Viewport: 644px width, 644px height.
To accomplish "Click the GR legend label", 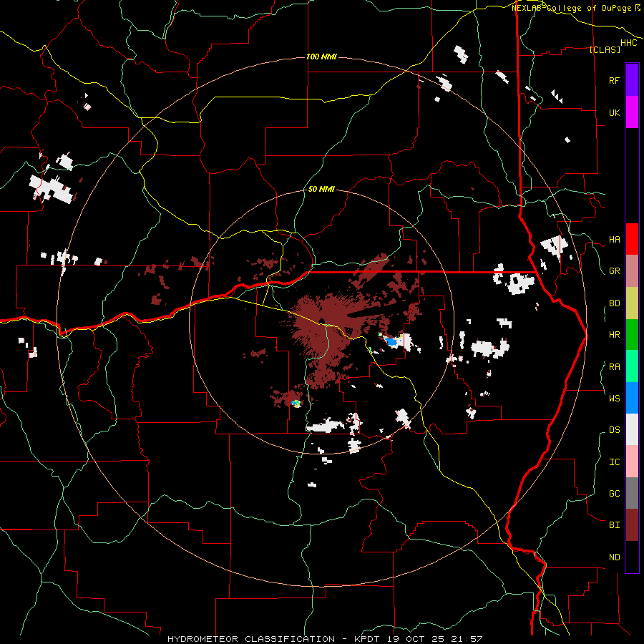I will click(x=614, y=271).
